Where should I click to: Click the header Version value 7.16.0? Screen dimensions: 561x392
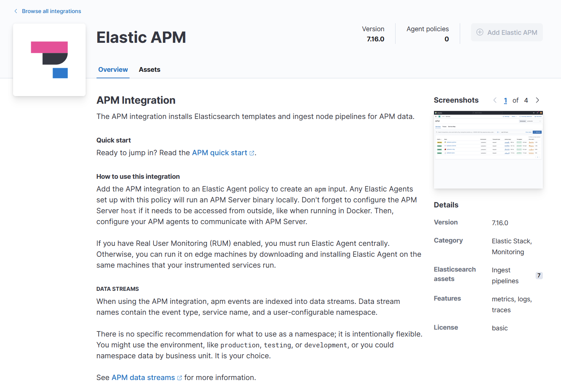pos(375,39)
